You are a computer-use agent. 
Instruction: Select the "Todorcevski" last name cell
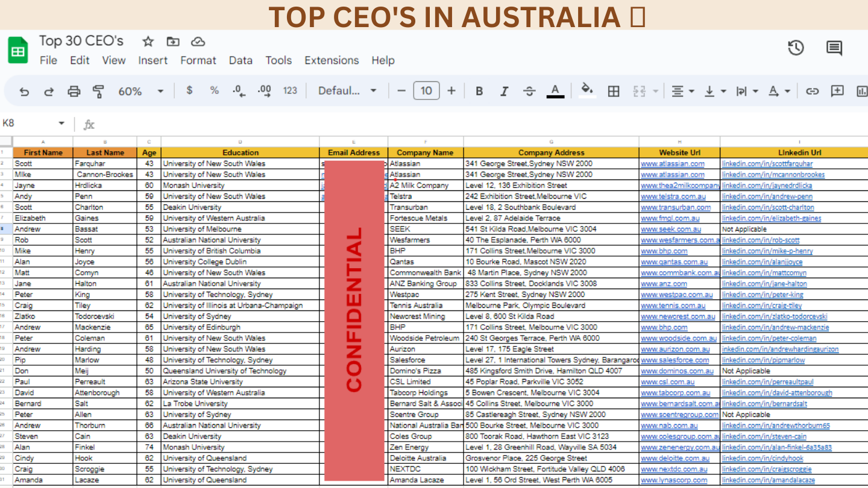coord(105,316)
